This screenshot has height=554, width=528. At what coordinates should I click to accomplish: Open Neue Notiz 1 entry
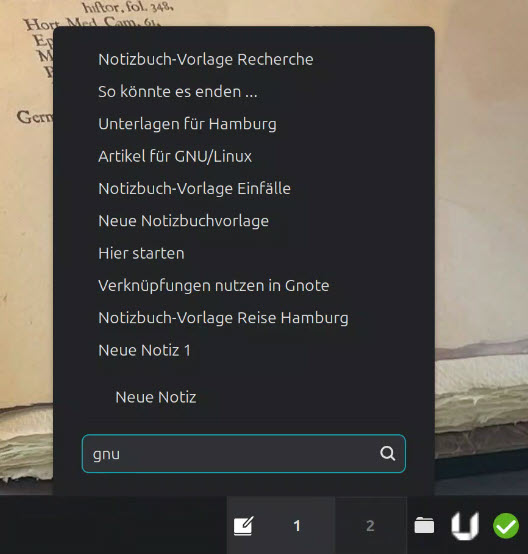[145, 350]
